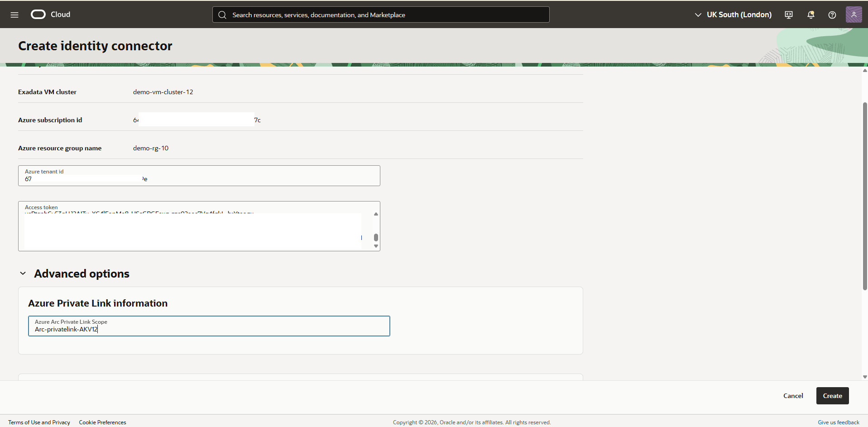Open Terms of Use and Privacy

click(39, 422)
